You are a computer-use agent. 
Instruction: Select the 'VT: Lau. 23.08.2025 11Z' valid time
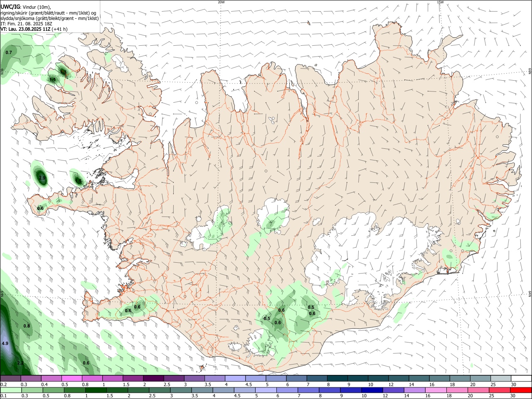tap(25, 29)
